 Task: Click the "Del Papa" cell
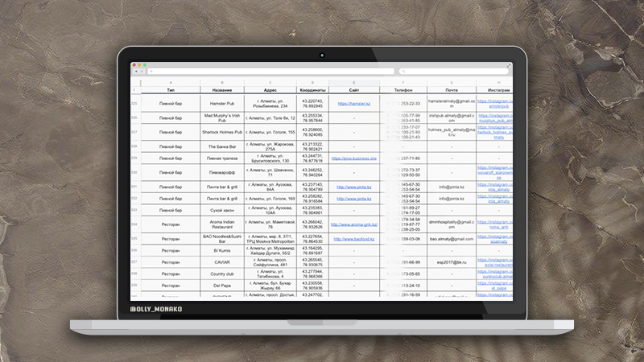[222, 286]
